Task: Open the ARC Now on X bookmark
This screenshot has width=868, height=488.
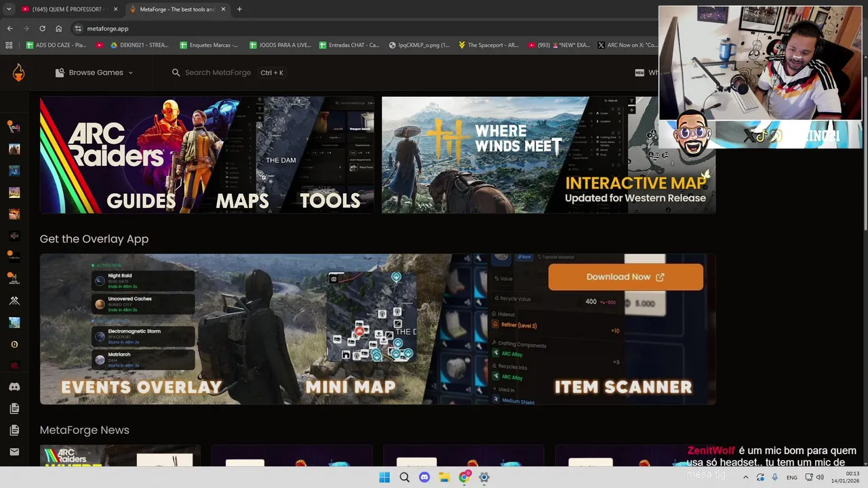Action: (x=628, y=45)
